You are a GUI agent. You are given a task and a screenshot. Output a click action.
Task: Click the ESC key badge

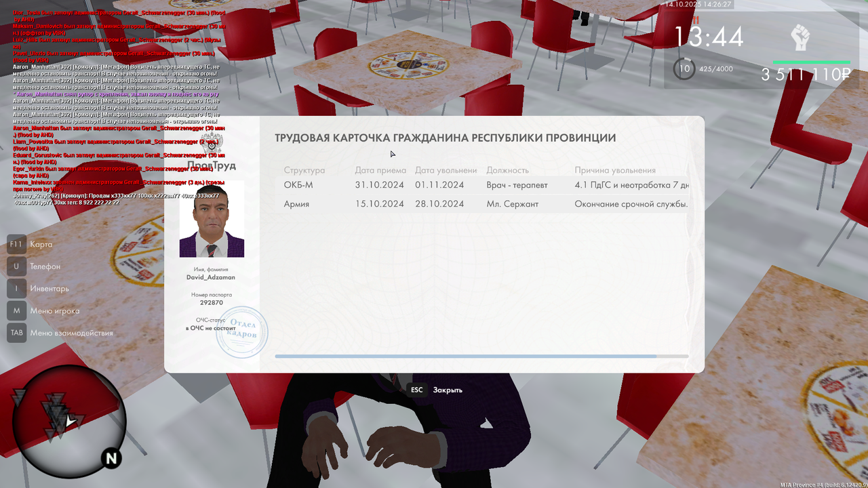[417, 390]
